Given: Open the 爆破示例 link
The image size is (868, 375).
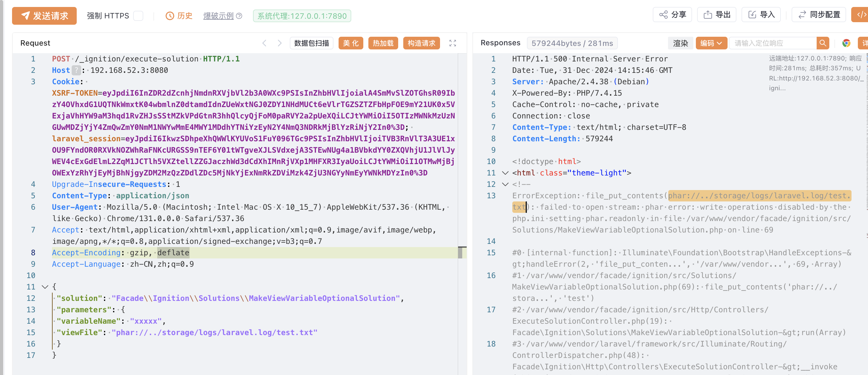Looking at the screenshot, I should point(218,16).
